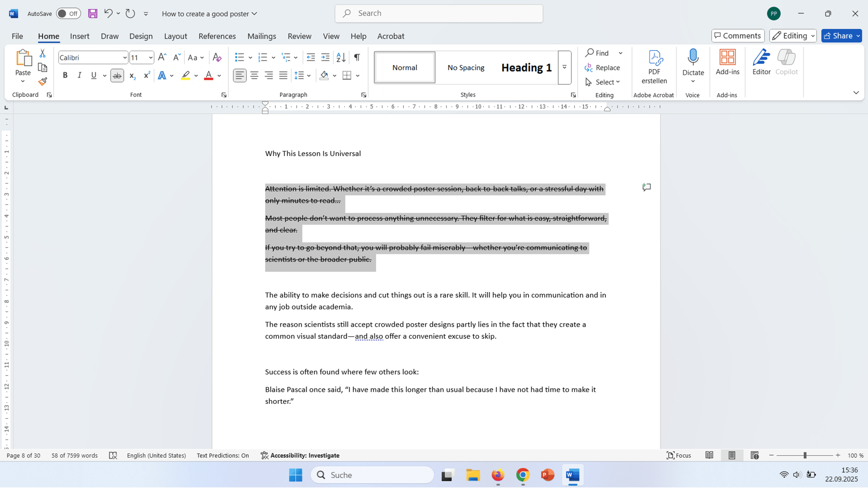Click the red font color swatch
The height and width of the screenshot is (503, 868).
point(208,76)
